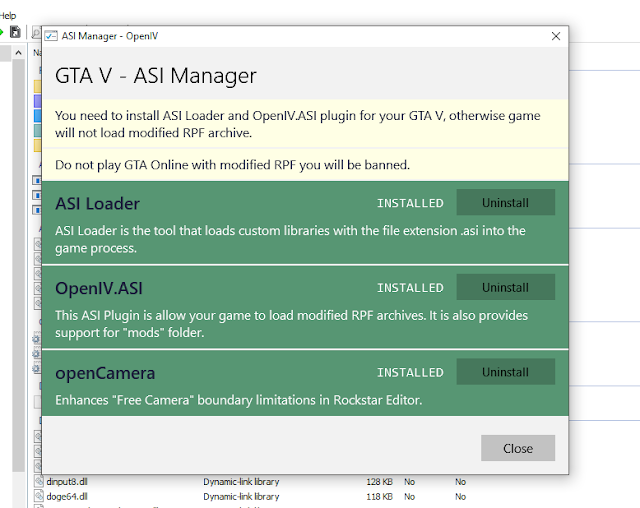Viewport: 640px width, 508px height.
Task: Click the doge64.dll file icon
Action: click(x=38, y=497)
